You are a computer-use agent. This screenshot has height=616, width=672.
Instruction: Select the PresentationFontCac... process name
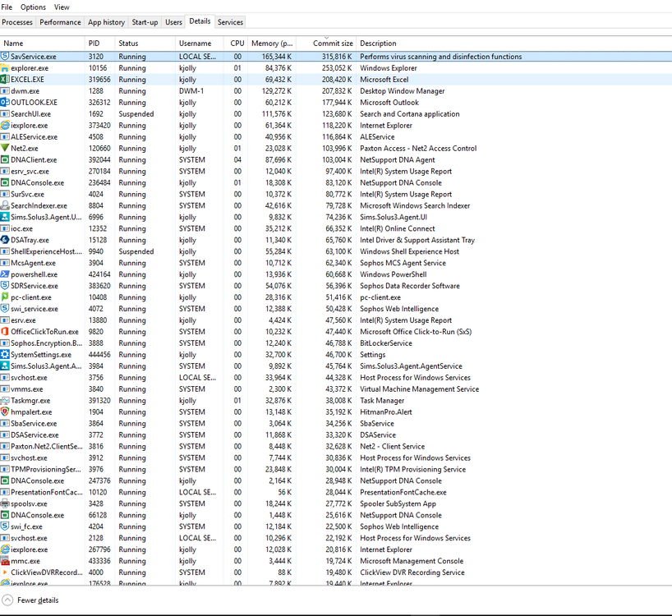click(47, 492)
